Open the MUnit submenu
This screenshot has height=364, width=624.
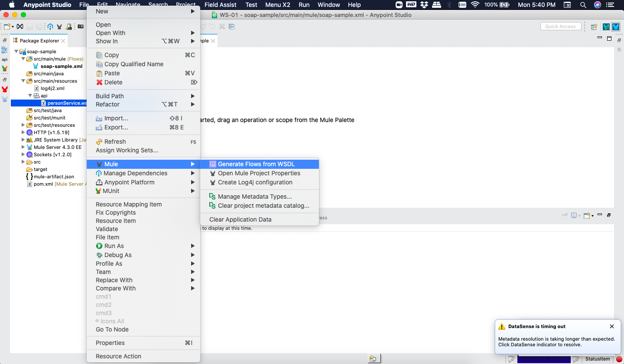pyautogui.click(x=143, y=191)
